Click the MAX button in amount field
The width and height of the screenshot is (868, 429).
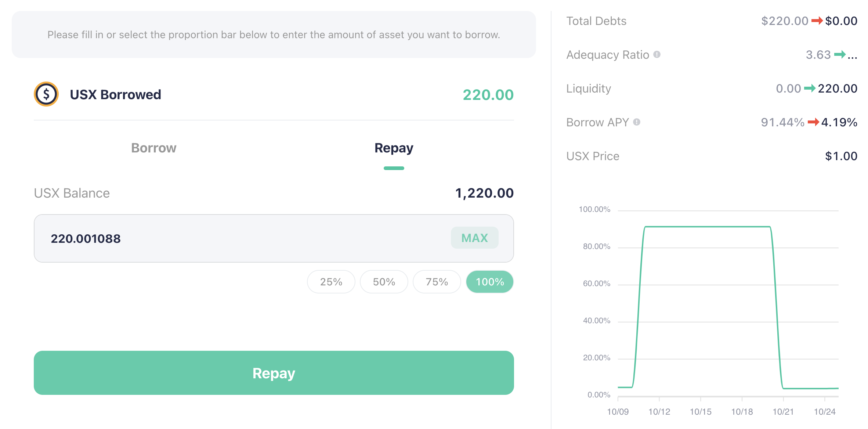(474, 238)
